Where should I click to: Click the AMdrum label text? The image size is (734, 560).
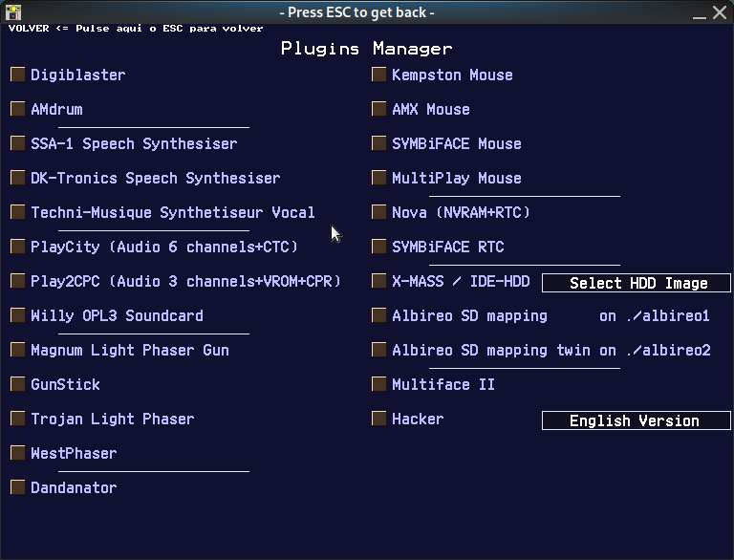pos(56,109)
